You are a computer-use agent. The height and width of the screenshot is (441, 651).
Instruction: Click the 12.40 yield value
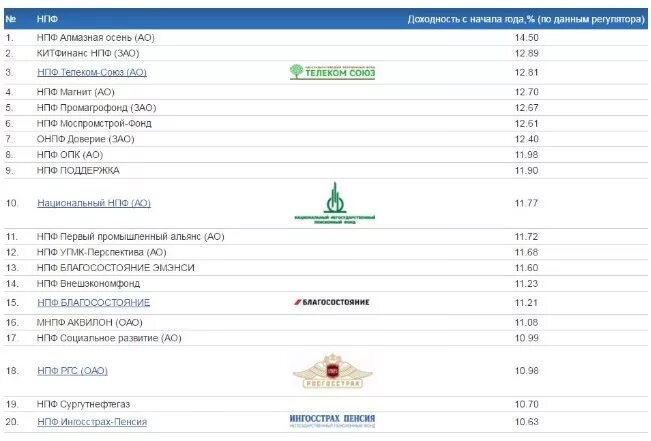[x=526, y=139]
